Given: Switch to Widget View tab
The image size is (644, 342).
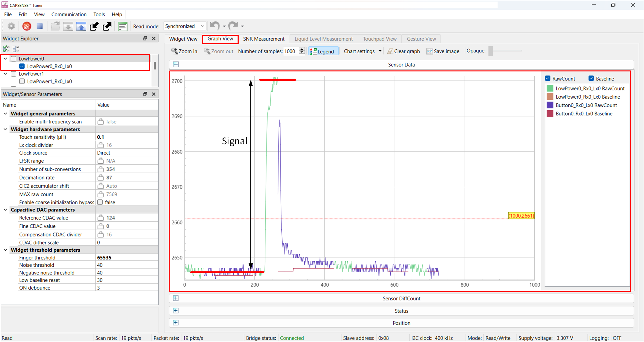Looking at the screenshot, I should pos(187,38).
